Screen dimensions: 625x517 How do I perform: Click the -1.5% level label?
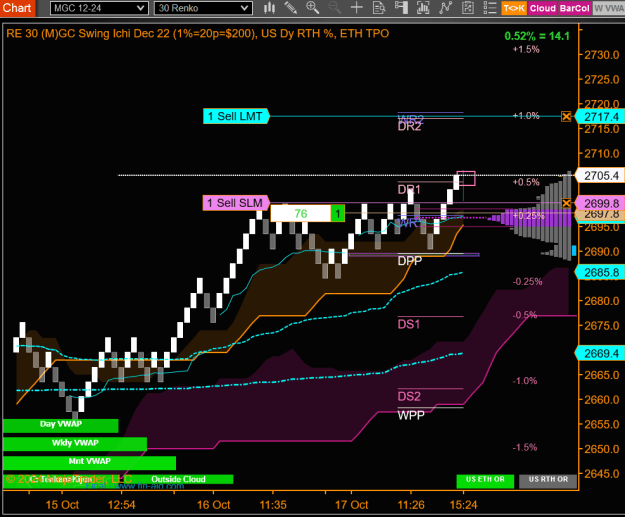point(525,447)
